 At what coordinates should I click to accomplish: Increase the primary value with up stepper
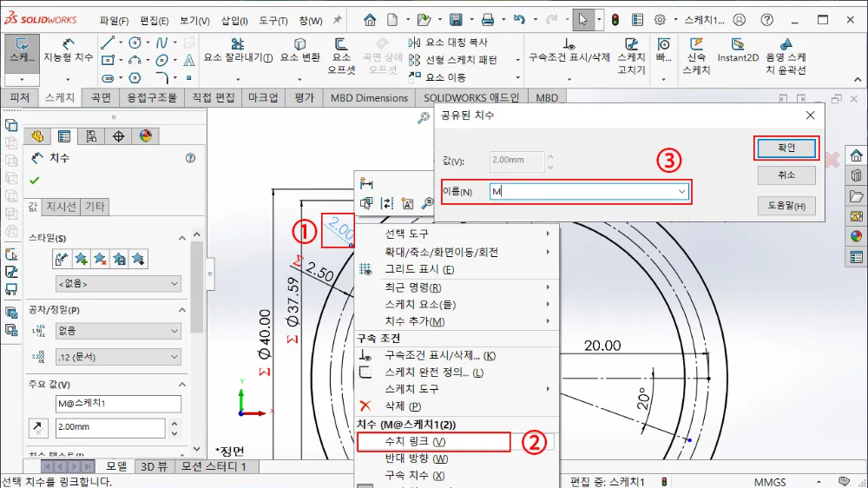(x=175, y=423)
